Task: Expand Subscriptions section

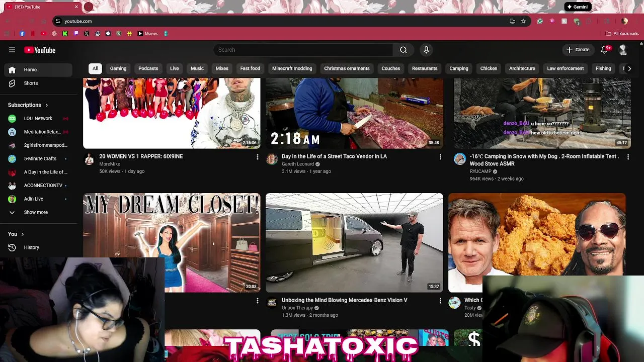Action: (28, 105)
